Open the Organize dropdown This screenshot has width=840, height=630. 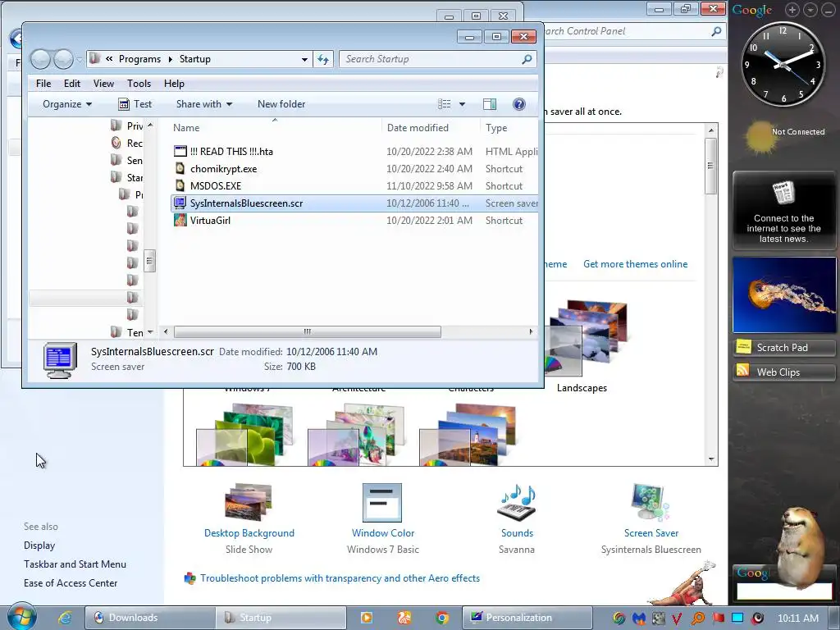click(x=67, y=104)
